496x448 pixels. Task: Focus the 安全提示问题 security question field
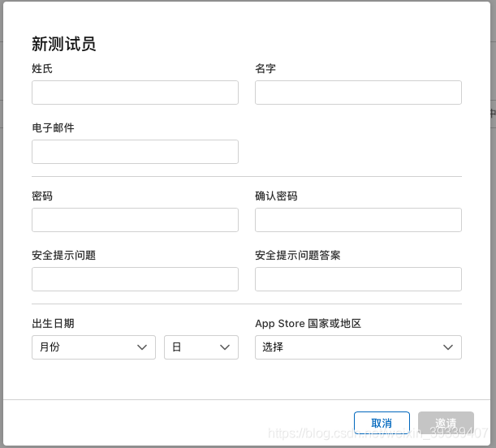[135, 279]
